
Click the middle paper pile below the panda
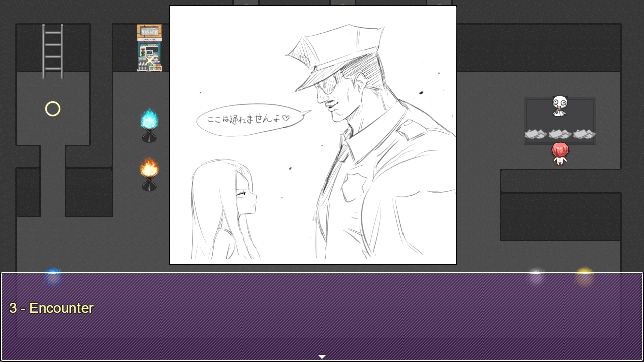pos(559,134)
